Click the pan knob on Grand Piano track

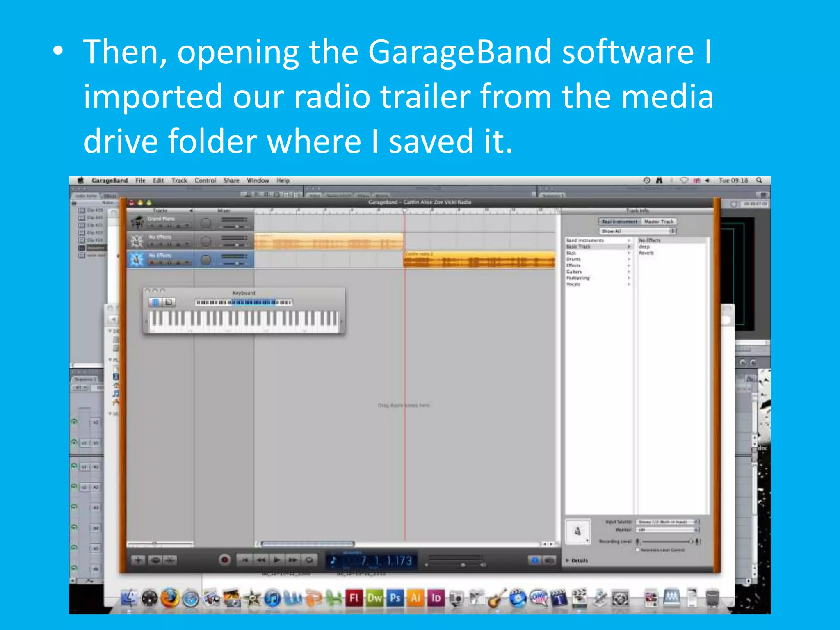pos(206,223)
